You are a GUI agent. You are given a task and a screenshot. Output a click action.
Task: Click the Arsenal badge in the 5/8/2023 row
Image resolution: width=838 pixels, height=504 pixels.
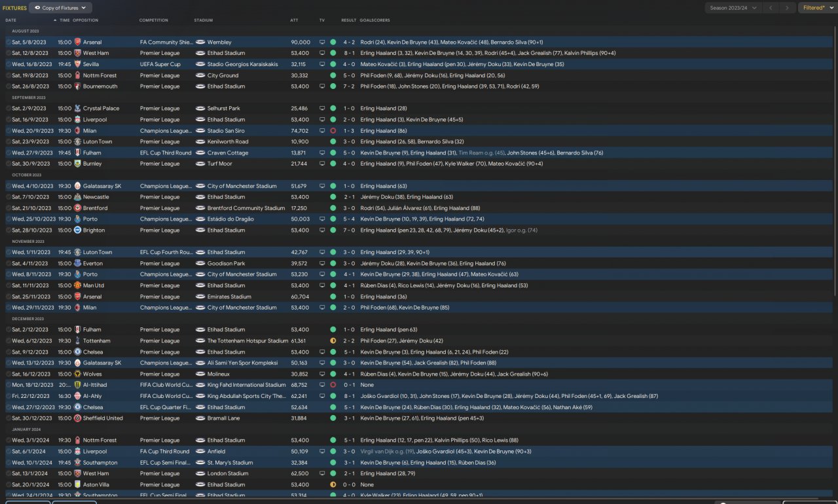pos(77,42)
